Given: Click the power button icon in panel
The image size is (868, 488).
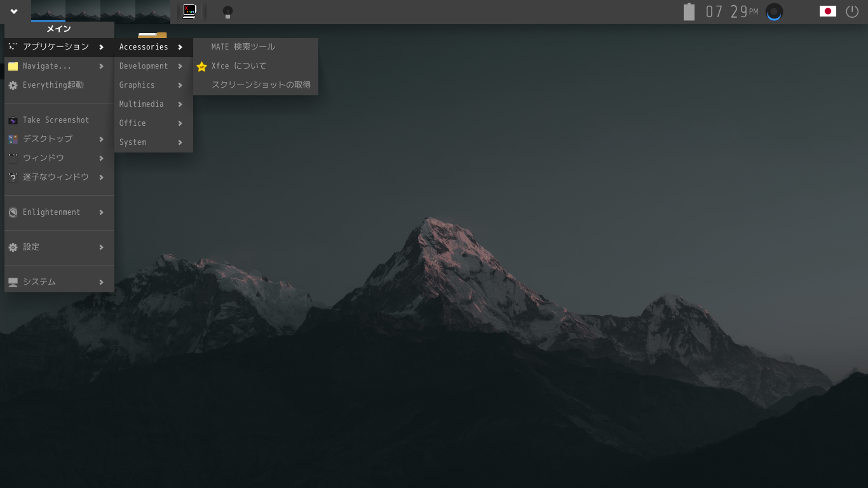Looking at the screenshot, I should (852, 11).
